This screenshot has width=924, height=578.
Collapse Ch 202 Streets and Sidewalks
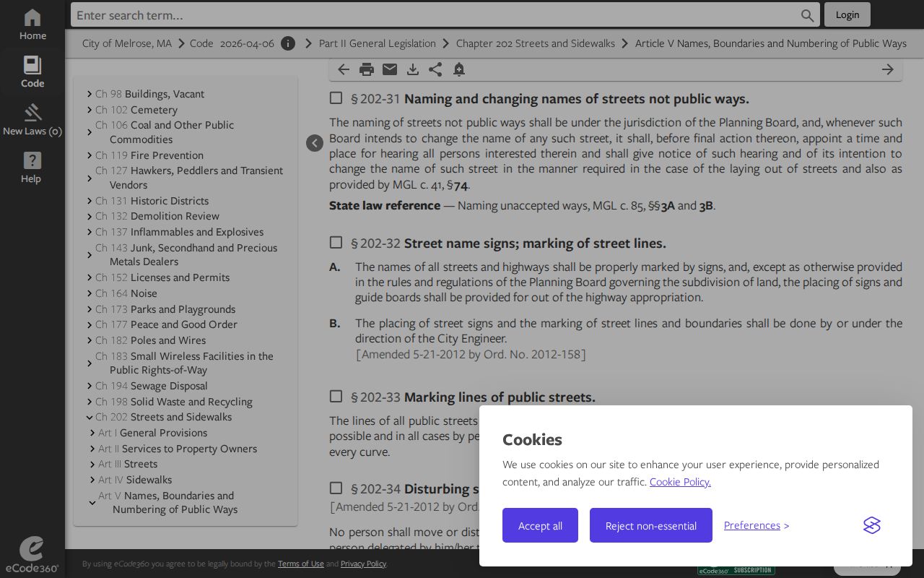click(90, 417)
